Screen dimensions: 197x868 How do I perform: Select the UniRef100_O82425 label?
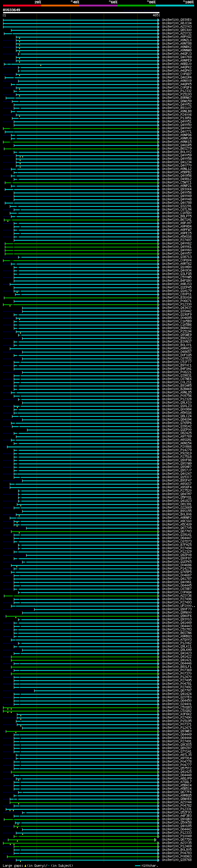coord(176,433)
